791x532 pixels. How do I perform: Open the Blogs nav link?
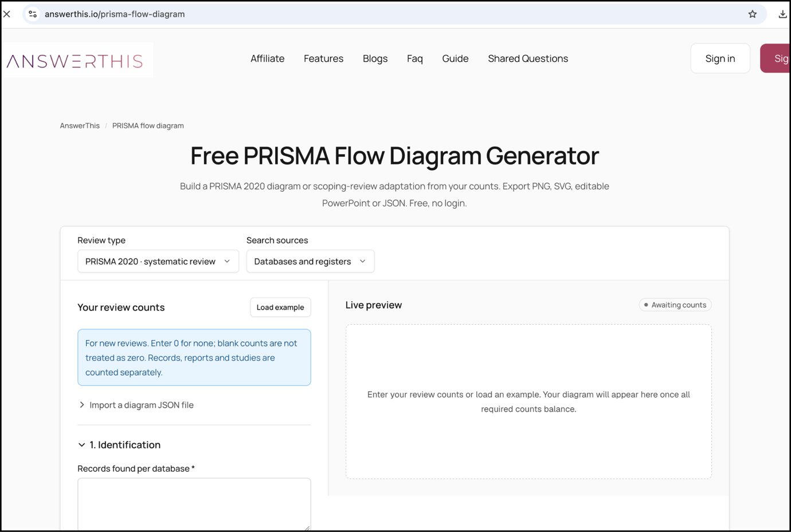[375, 58]
